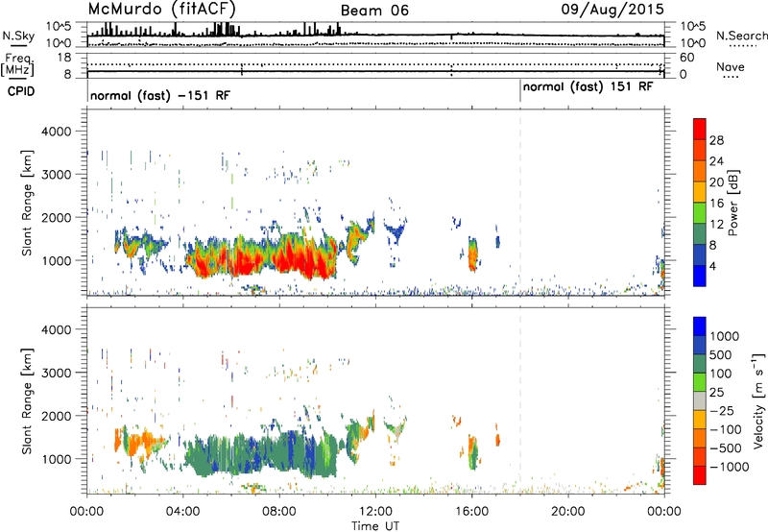Click the -1000 label on the velocity colorbar

[x=730, y=467]
